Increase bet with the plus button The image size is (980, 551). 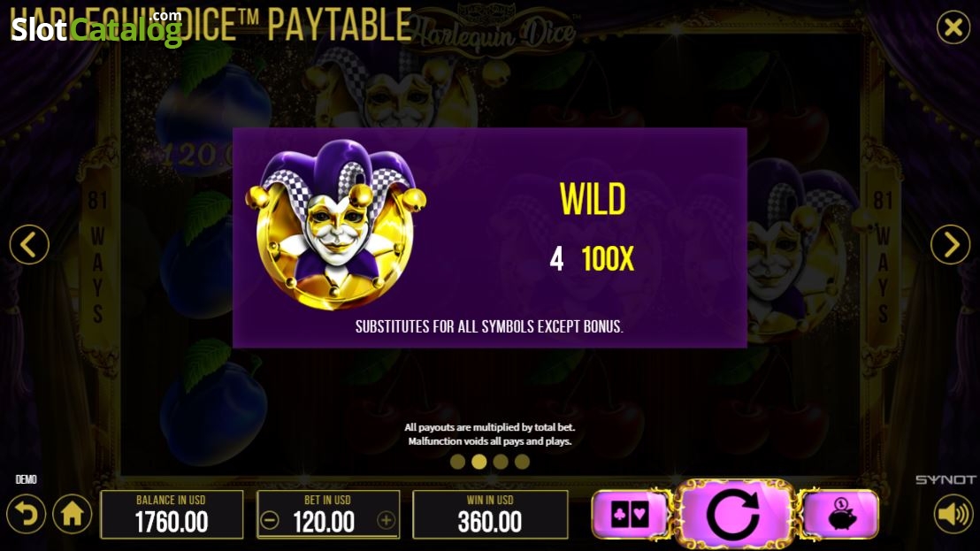387,520
